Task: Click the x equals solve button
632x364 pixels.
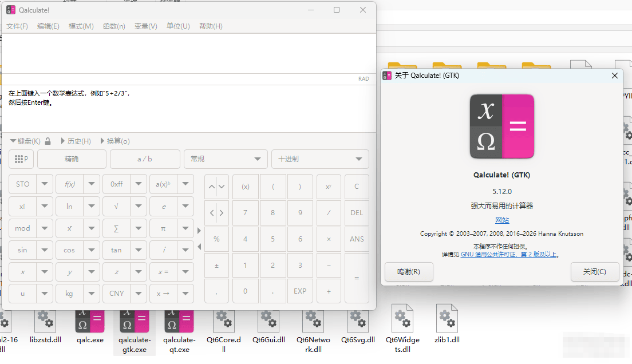Action: (x=163, y=272)
